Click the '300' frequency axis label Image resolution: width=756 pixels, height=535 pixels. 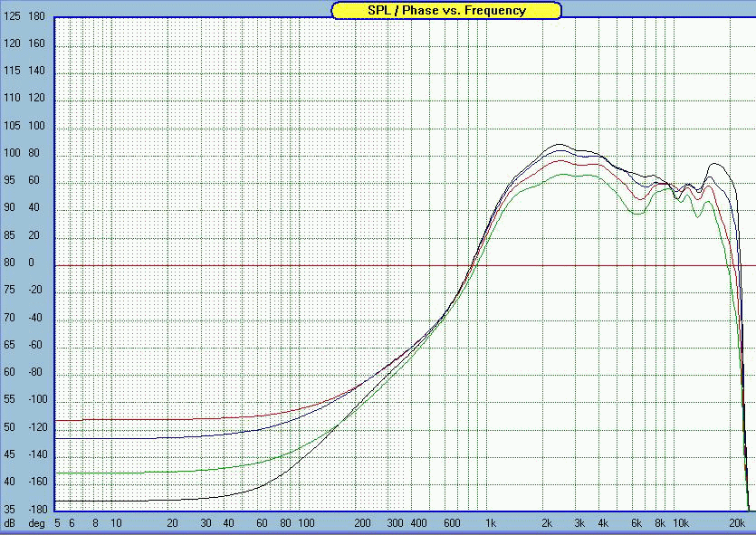click(396, 523)
